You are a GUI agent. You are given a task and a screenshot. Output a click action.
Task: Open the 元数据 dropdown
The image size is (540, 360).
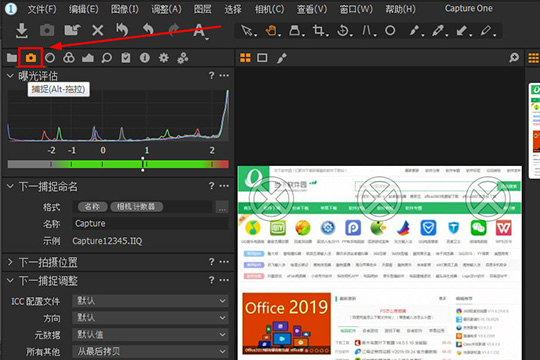[150, 334]
